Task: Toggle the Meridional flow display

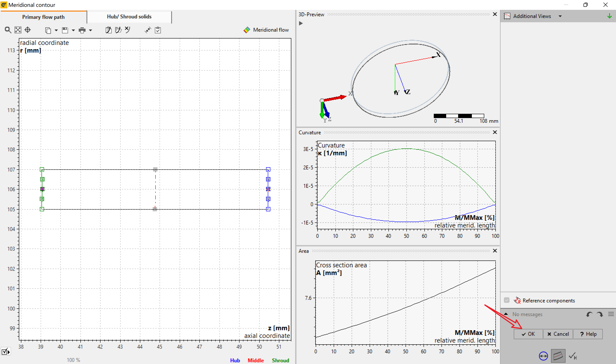Action: tap(266, 30)
